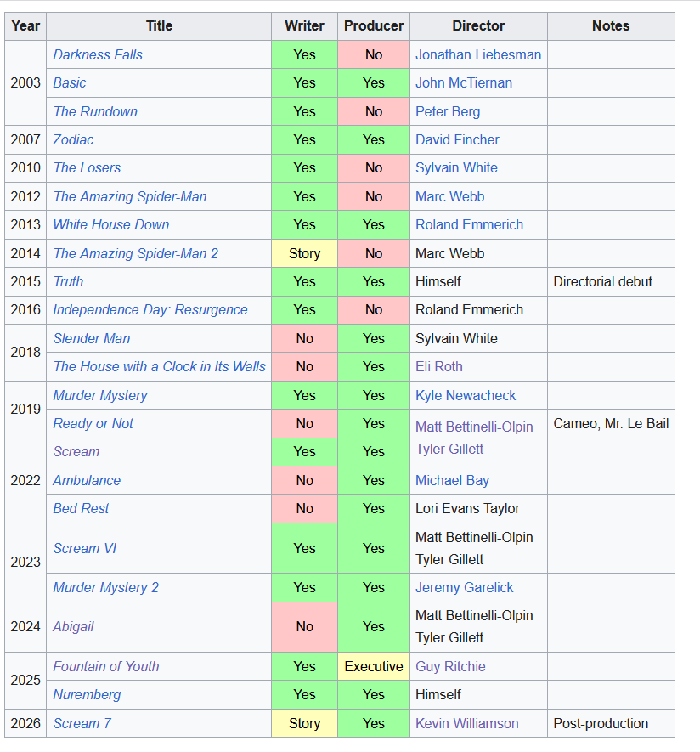The height and width of the screenshot is (752, 700).
Task: Follow the David Fincher director link
Action: (x=457, y=139)
